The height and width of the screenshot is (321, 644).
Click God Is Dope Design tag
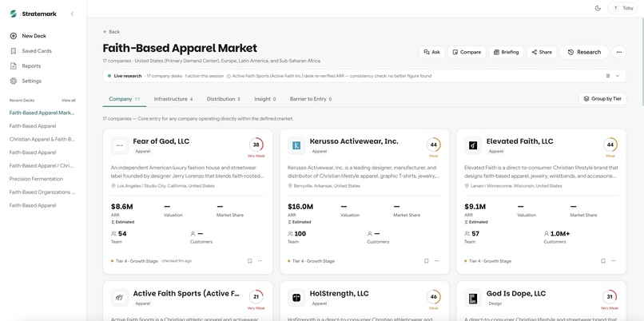point(495,303)
